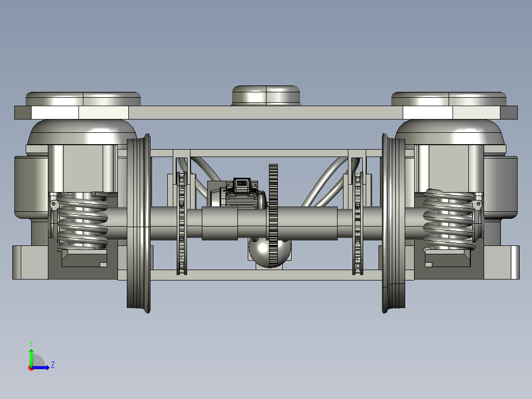Click the red origin ball of the triad

coord(31,368)
